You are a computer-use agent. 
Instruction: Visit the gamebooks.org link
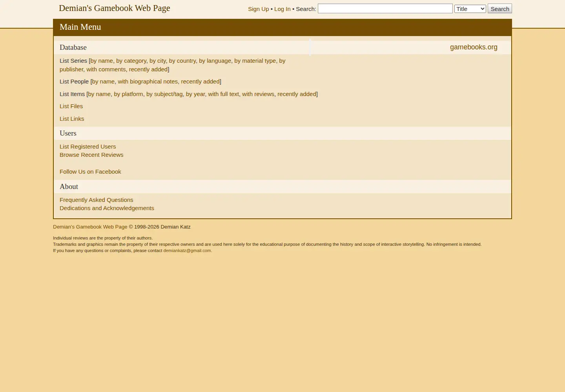click(474, 47)
